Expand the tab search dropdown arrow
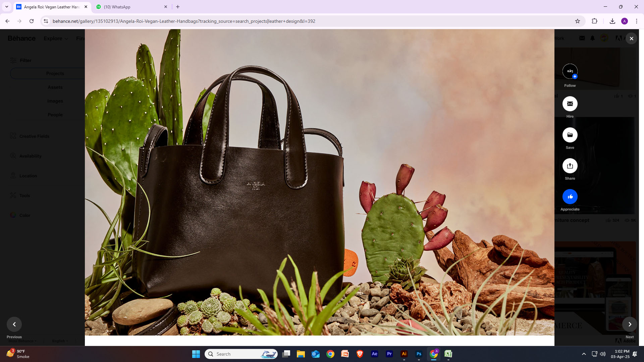The height and width of the screenshot is (362, 644). coord(6,7)
